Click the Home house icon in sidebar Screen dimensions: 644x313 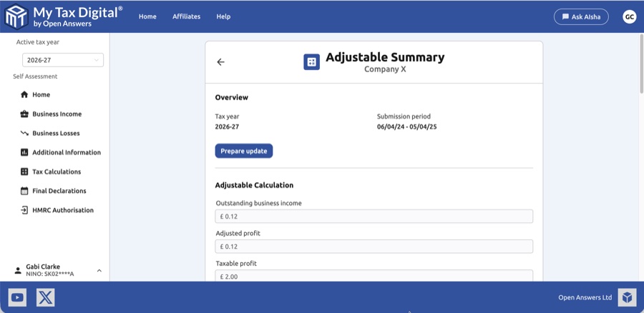click(x=24, y=95)
